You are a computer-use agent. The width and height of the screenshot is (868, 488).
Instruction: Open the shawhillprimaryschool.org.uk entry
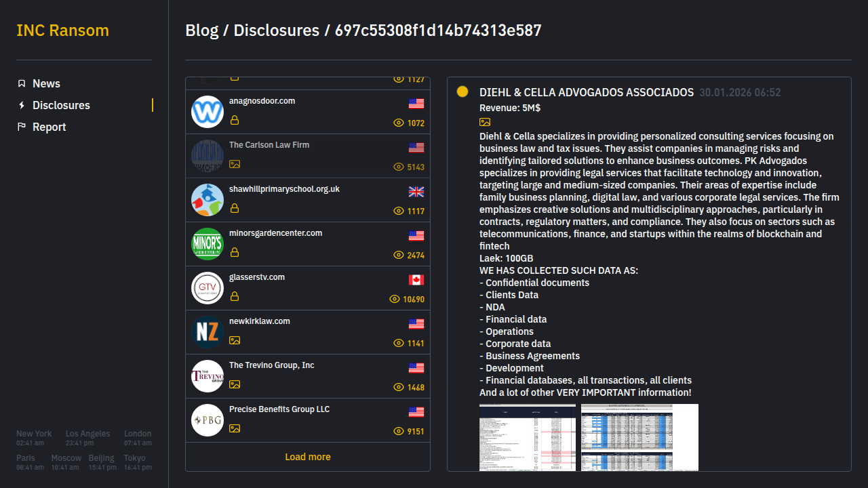tap(284, 189)
